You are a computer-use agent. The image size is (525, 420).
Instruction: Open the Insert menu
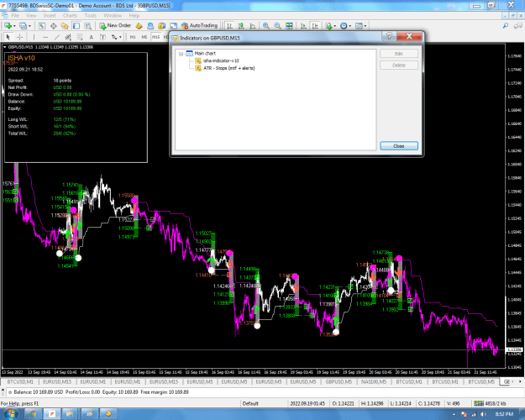[x=50, y=15]
